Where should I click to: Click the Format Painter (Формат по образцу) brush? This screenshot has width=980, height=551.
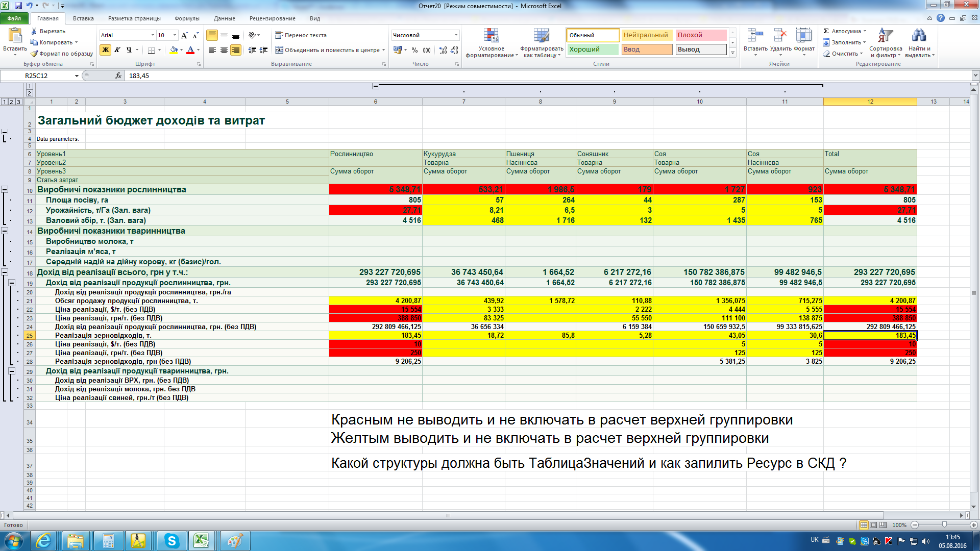[34, 54]
